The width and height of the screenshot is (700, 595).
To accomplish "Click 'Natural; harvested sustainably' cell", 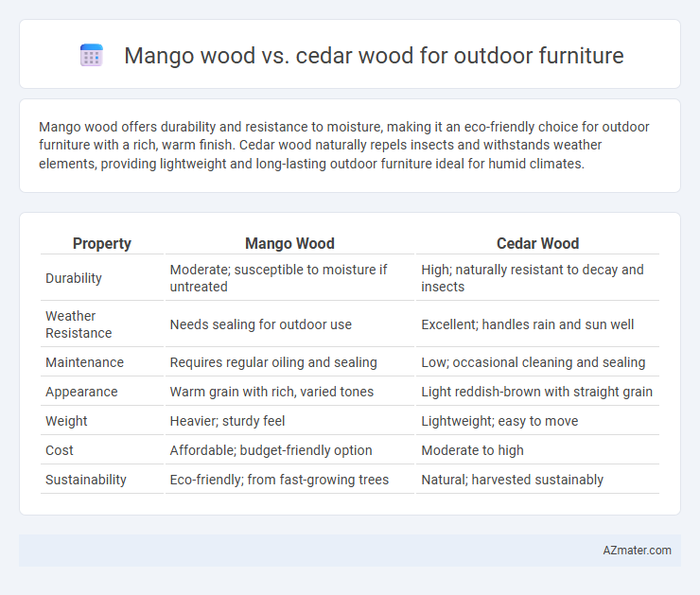I will pos(537,480).
